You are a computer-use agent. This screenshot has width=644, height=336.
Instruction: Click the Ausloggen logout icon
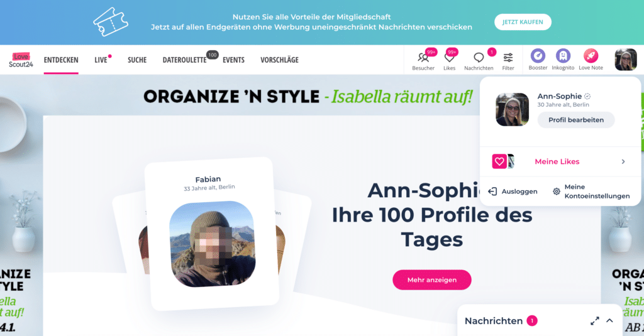click(492, 191)
